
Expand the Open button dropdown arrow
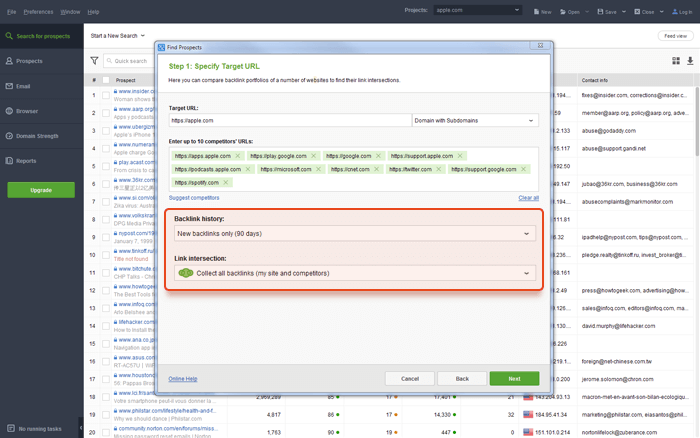[587, 12]
